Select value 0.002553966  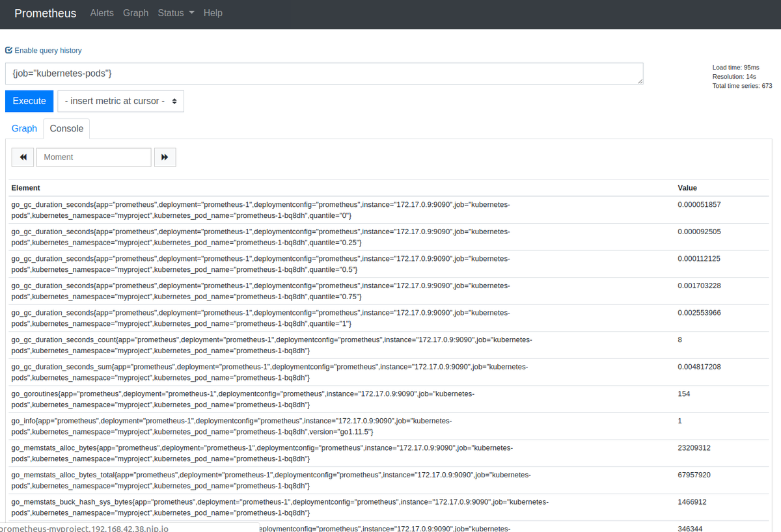[x=699, y=313]
